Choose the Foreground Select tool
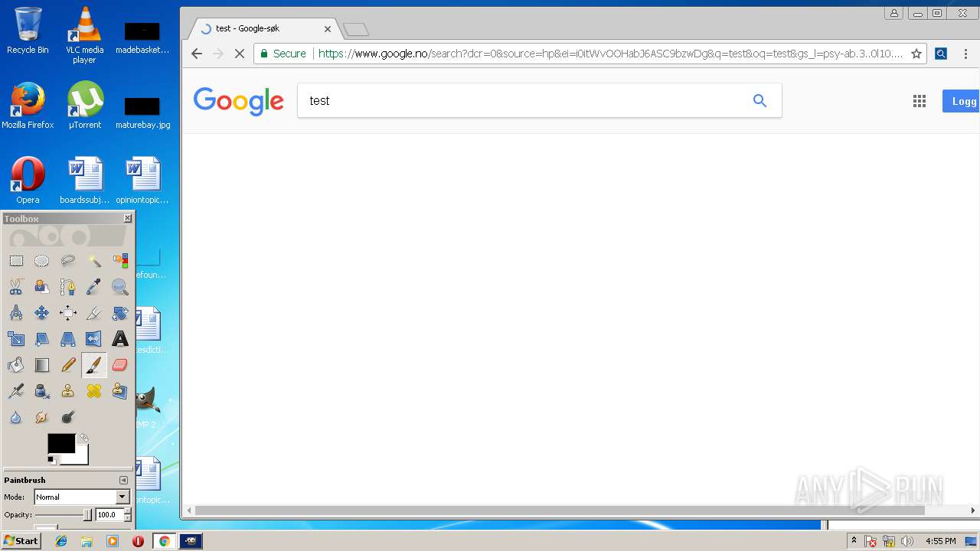 point(42,287)
